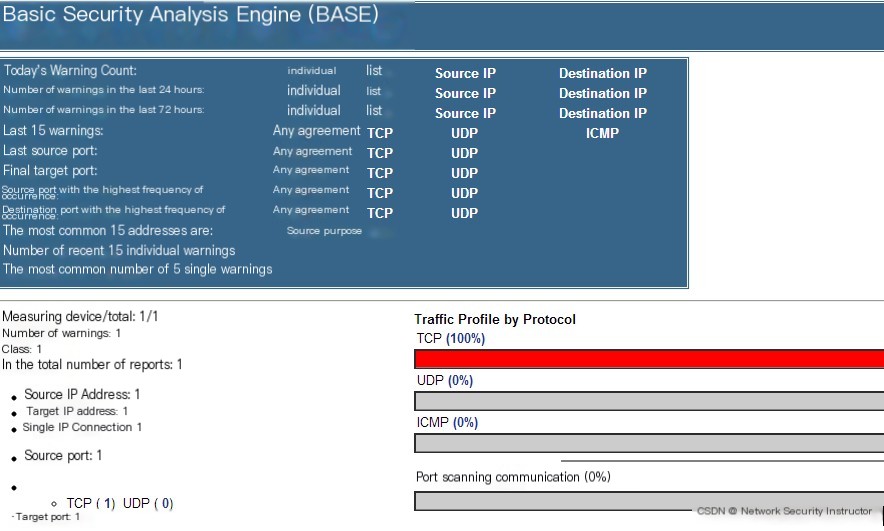Open list in Today's Warning Count row
884x531 pixels.
coord(374,70)
